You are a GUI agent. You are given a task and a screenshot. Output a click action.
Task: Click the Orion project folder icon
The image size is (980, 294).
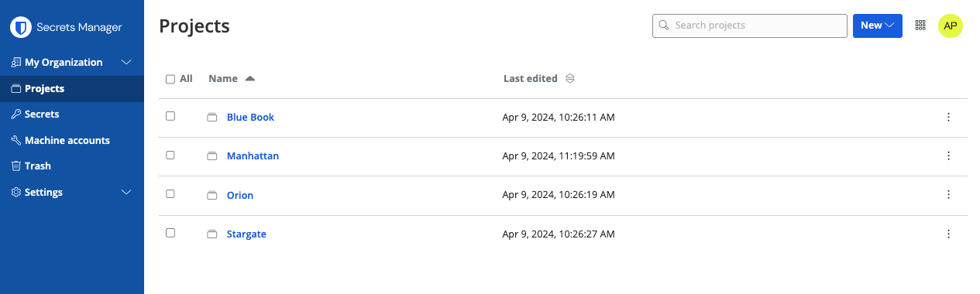[211, 195]
